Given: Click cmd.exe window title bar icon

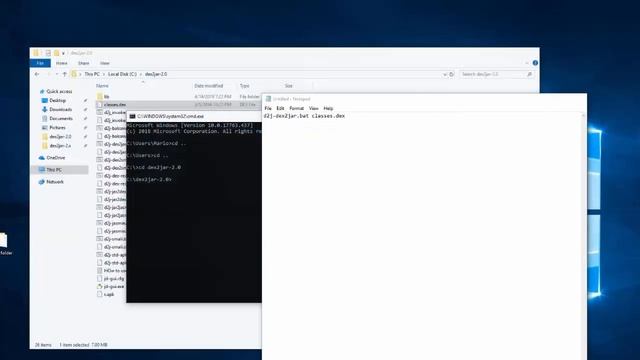Looking at the screenshot, I should [132, 116].
